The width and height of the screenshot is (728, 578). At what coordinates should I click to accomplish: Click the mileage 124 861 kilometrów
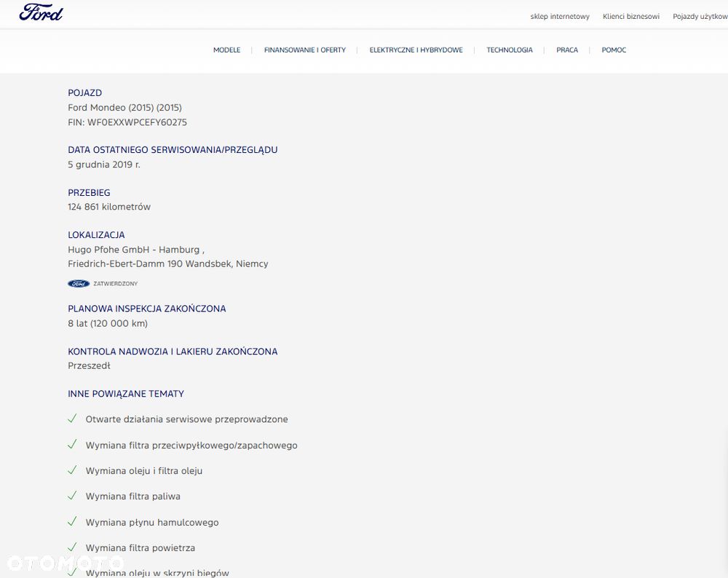(x=109, y=207)
